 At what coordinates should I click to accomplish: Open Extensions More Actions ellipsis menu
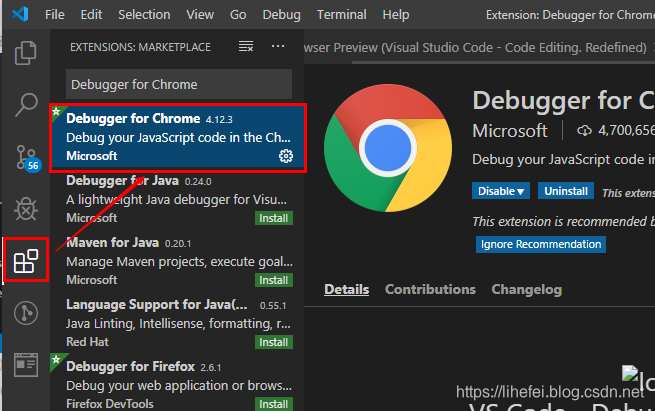(x=278, y=46)
